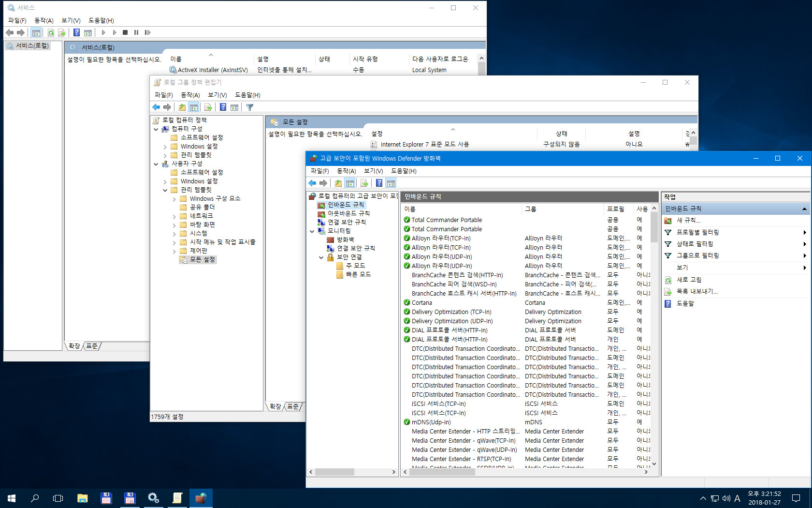Select mDNS(Udp-in) rule row
This screenshot has width=812, height=508.
pyautogui.click(x=526, y=422)
